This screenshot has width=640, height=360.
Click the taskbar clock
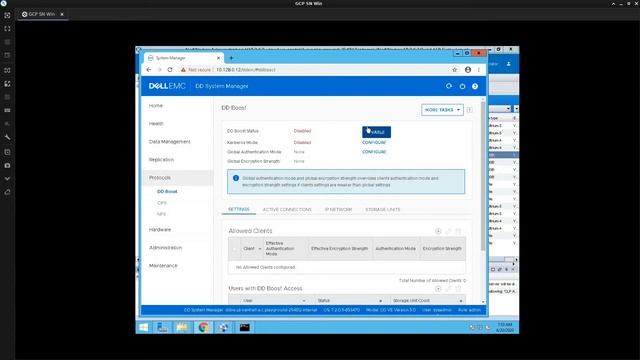point(505,327)
